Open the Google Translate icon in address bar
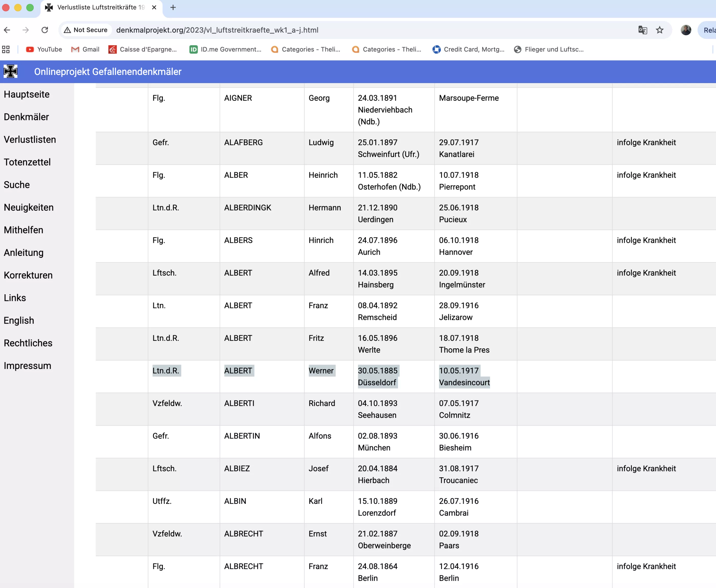716x588 pixels. tap(643, 30)
